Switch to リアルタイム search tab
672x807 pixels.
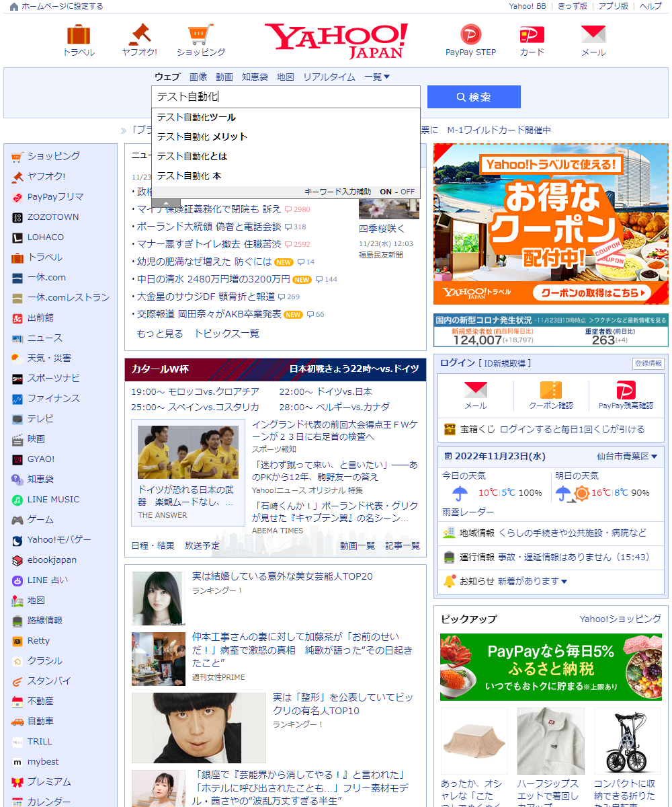click(x=329, y=77)
